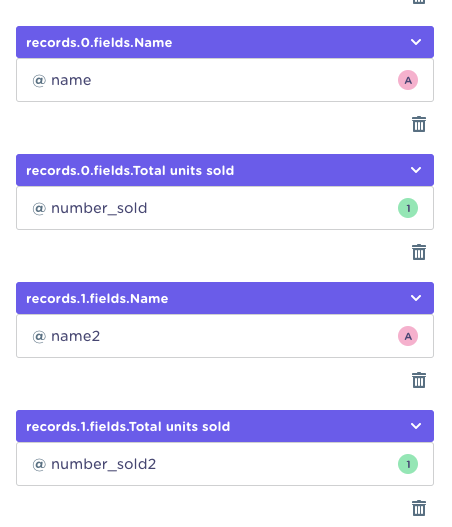Focus the @ number_sold input field
Viewport: 452px width, 527px height.
pyautogui.click(x=225, y=208)
